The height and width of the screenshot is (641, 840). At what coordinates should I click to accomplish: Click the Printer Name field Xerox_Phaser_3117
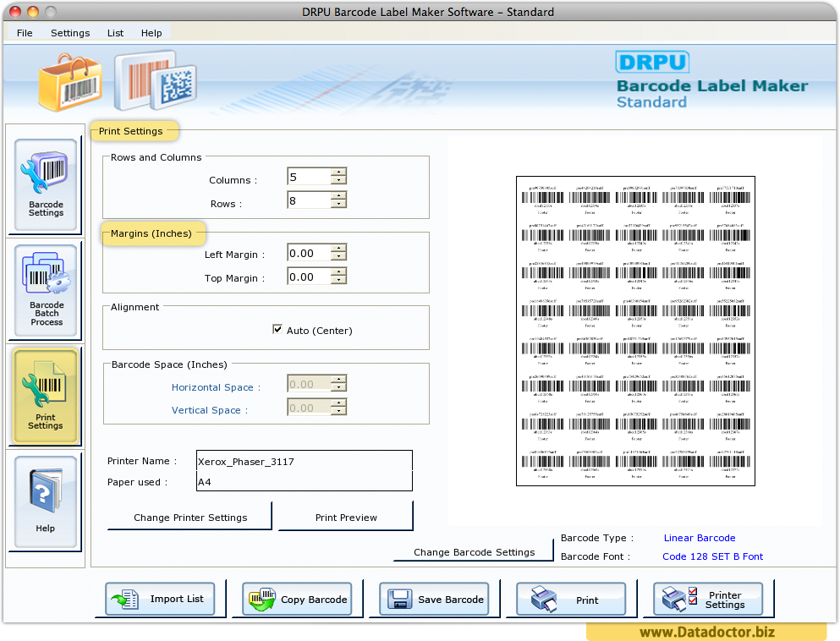click(x=305, y=461)
